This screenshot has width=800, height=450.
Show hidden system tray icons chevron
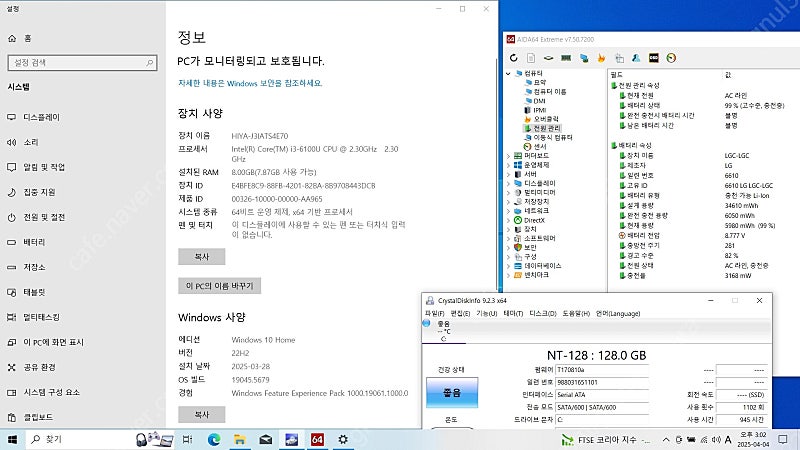(666, 439)
